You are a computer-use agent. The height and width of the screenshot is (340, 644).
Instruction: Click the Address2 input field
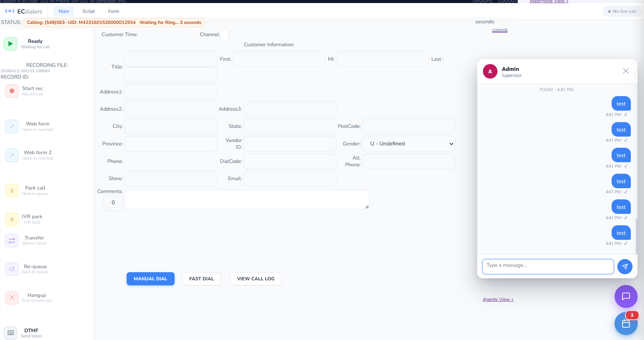click(x=171, y=109)
